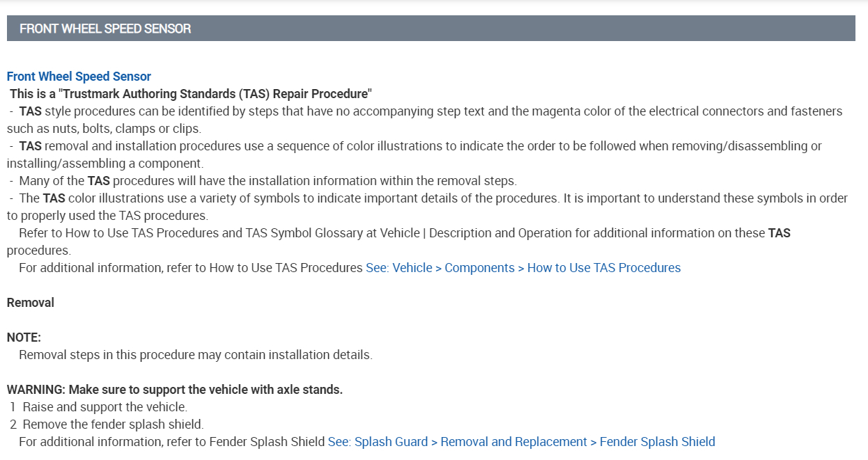The width and height of the screenshot is (868, 460).
Task: Click the bold Trustmark Authoring Standards line
Action: [191, 94]
